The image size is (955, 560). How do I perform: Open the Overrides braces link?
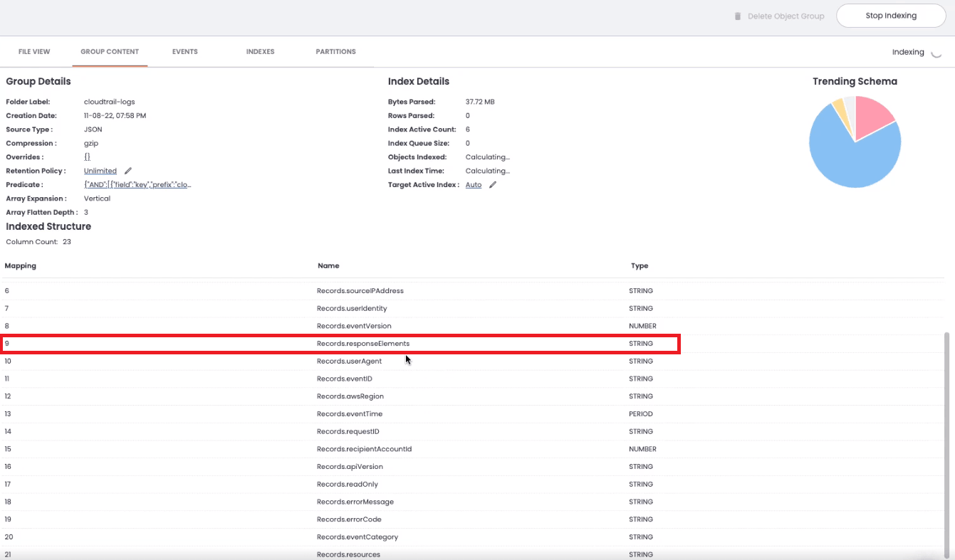pos(88,157)
